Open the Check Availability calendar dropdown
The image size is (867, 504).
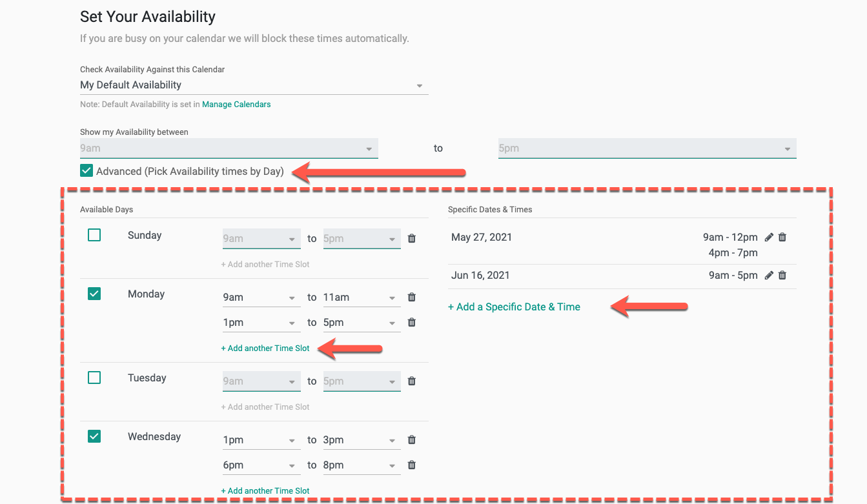point(419,85)
